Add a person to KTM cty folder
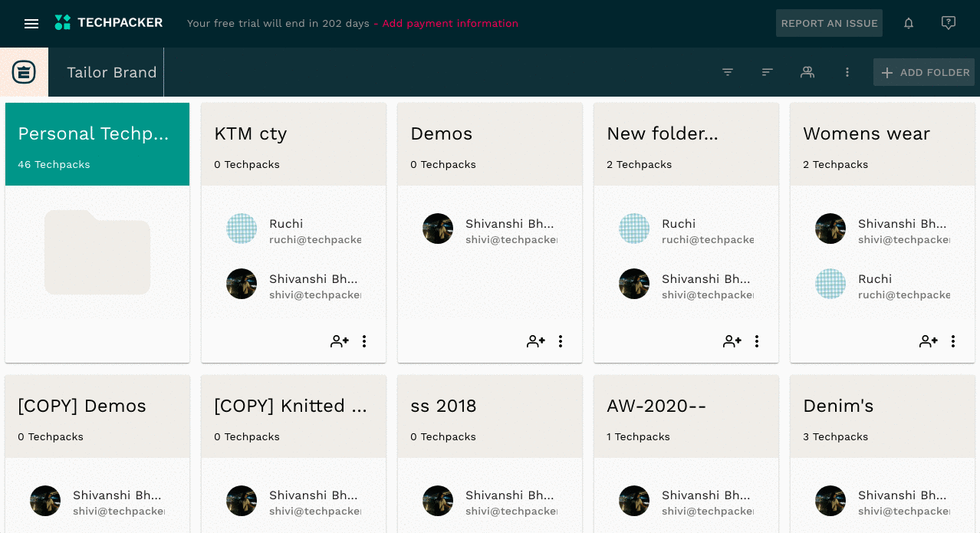The height and width of the screenshot is (533, 980). (x=340, y=341)
